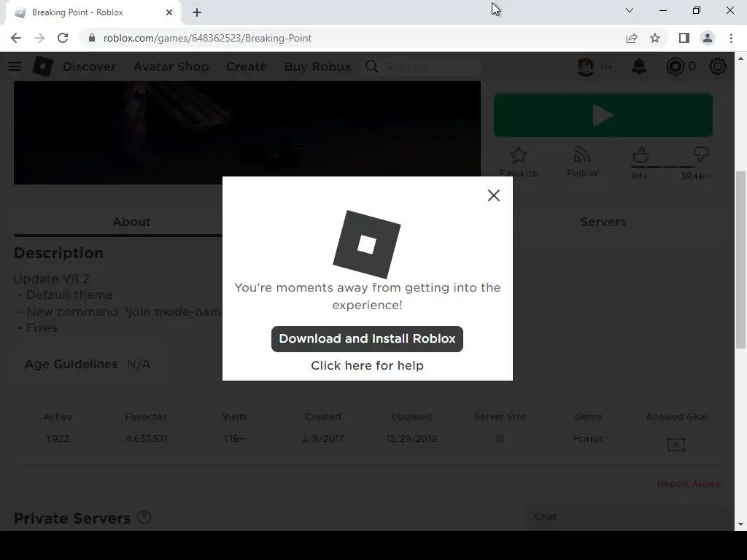Open the user avatar profile

click(586, 66)
